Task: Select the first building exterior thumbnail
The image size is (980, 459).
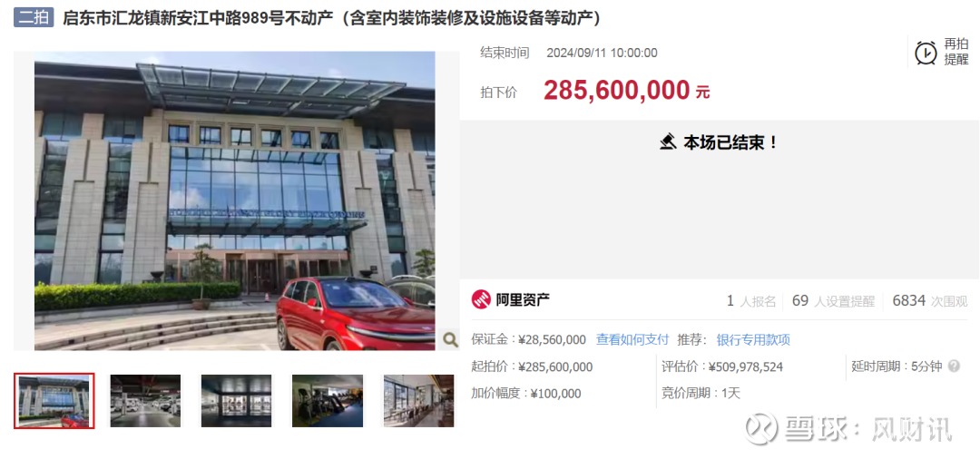Action: (x=54, y=401)
